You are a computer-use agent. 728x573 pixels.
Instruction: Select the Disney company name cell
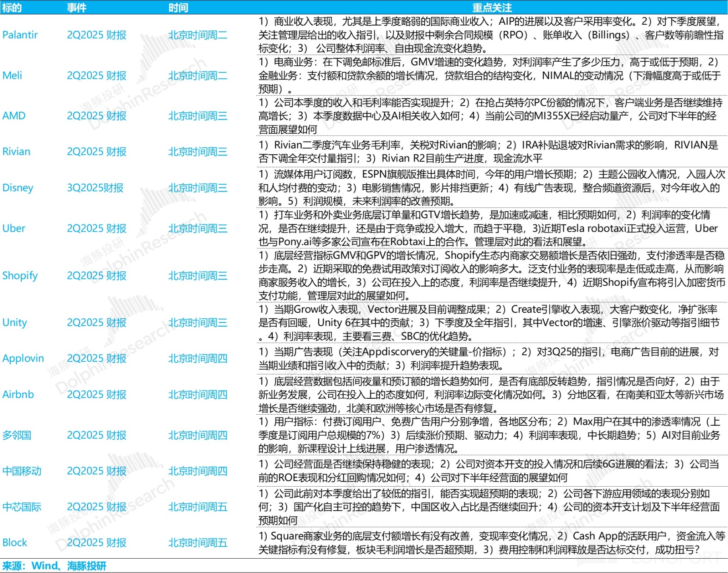point(18,188)
